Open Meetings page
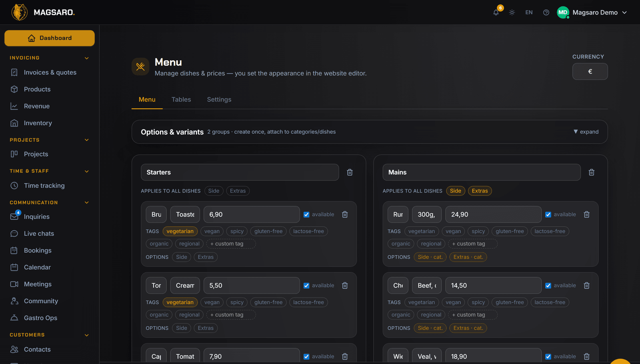 (50, 284)
